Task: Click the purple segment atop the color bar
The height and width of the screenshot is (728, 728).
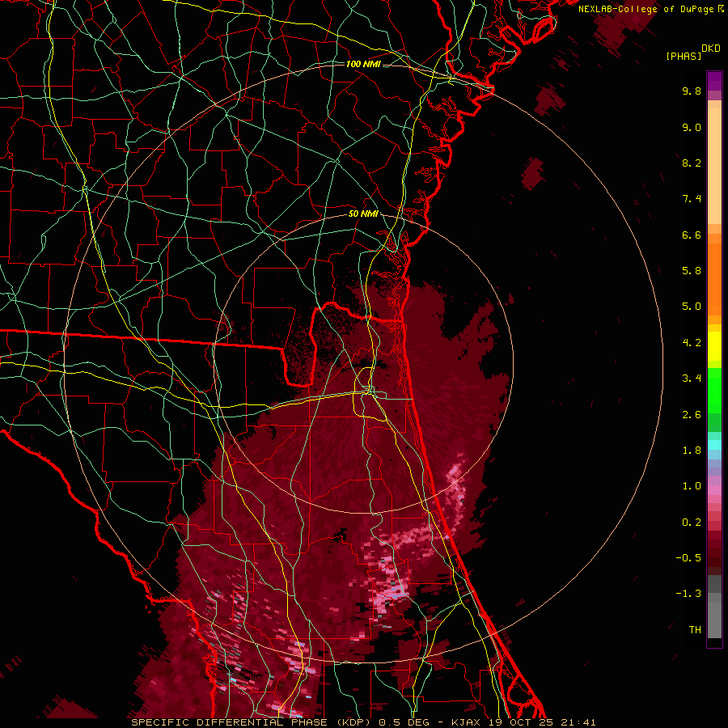Action: pyautogui.click(x=714, y=81)
